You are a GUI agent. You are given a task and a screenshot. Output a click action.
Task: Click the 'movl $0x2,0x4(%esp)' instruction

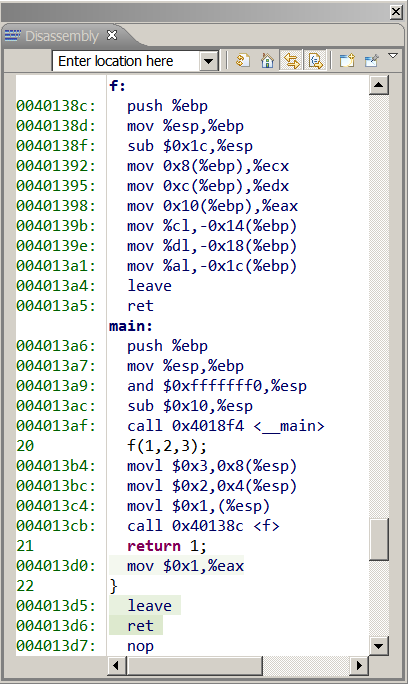(x=212, y=486)
